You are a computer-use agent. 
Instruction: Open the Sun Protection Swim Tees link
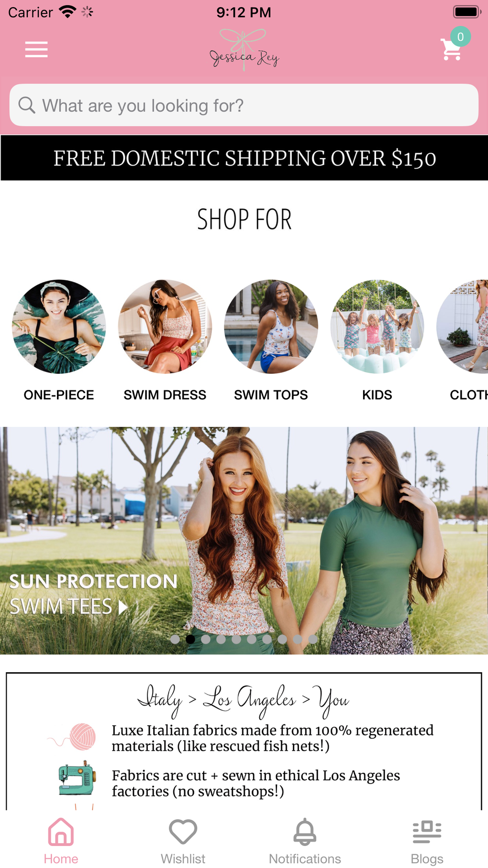(x=93, y=594)
